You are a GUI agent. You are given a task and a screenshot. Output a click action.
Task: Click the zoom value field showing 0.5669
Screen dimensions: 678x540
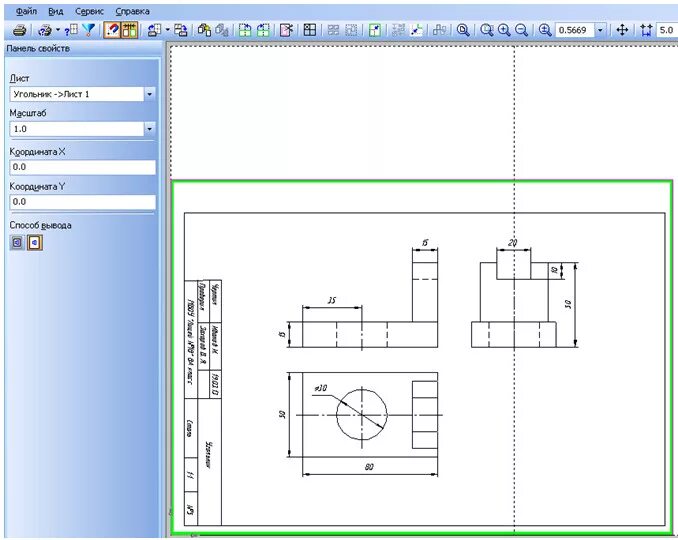pyautogui.click(x=574, y=30)
